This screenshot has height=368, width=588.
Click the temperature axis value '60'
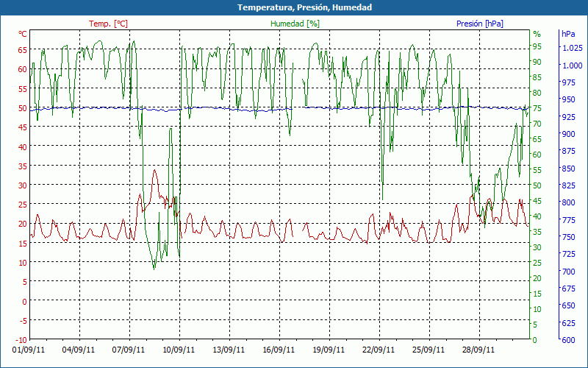pyautogui.click(x=23, y=69)
